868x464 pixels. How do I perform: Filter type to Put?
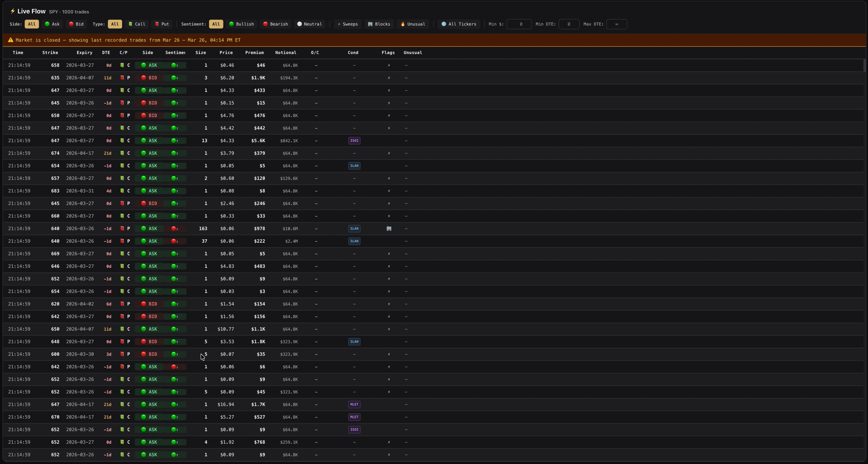pos(162,24)
